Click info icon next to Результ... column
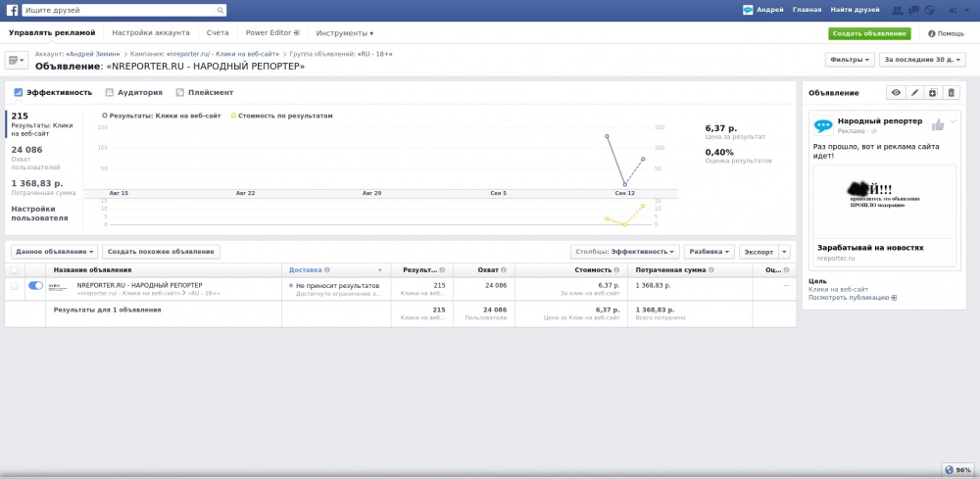This screenshot has width=980, height=479. tap(442, 270)
